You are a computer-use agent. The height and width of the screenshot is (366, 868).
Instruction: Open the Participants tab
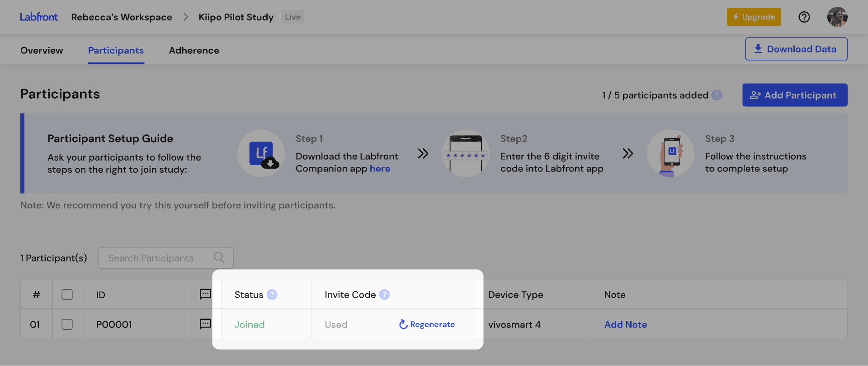pos(116,51)
